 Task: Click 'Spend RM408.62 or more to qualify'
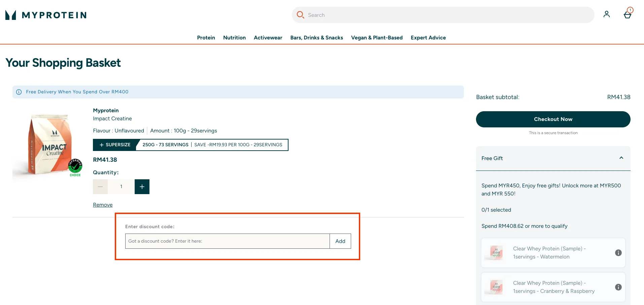coord(524,226)
